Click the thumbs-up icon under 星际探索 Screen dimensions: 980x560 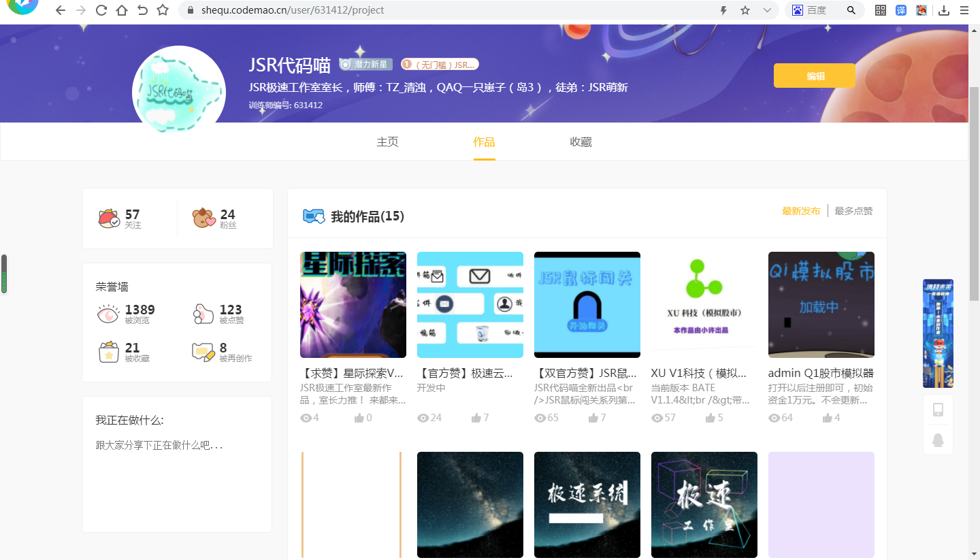pyautogui.click(x=359, y=418)
